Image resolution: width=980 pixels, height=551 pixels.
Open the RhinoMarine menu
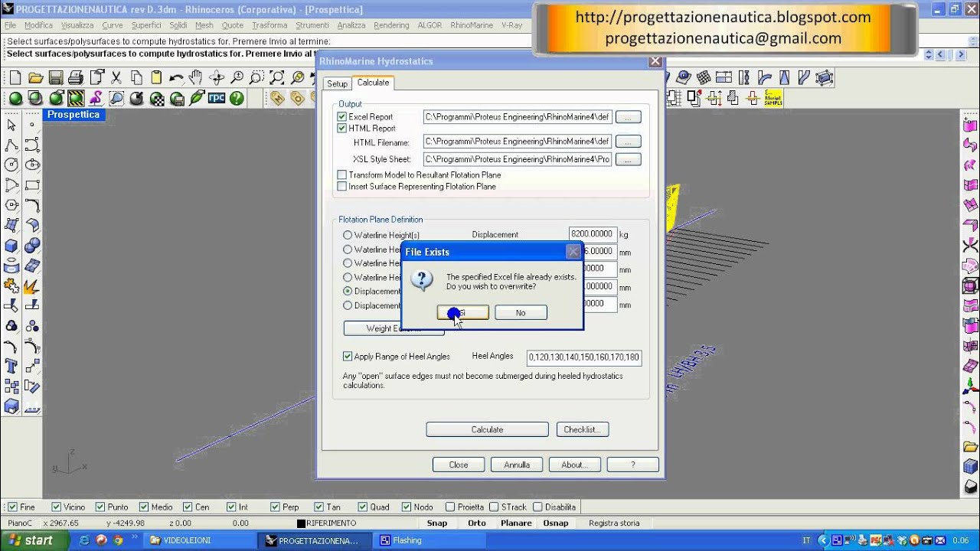472,25
